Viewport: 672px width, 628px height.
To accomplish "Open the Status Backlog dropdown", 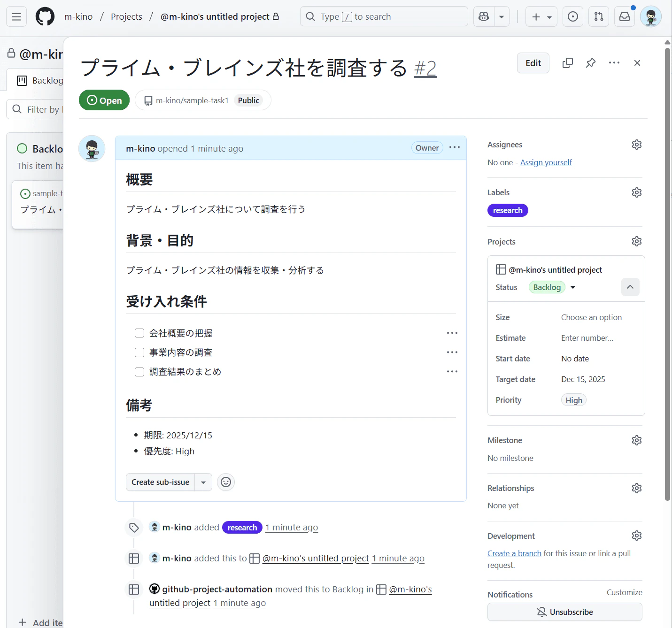I will [x=553, y=287].
